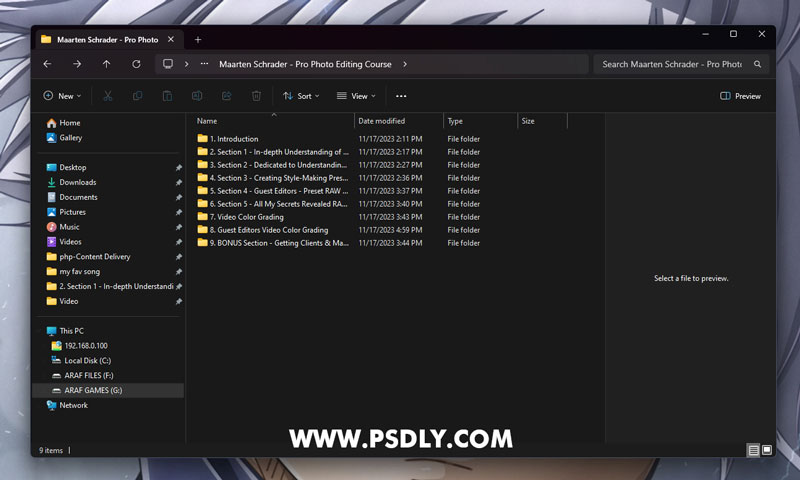
Task: Sort by the Date modified column header
Action: tap(382, 121)
